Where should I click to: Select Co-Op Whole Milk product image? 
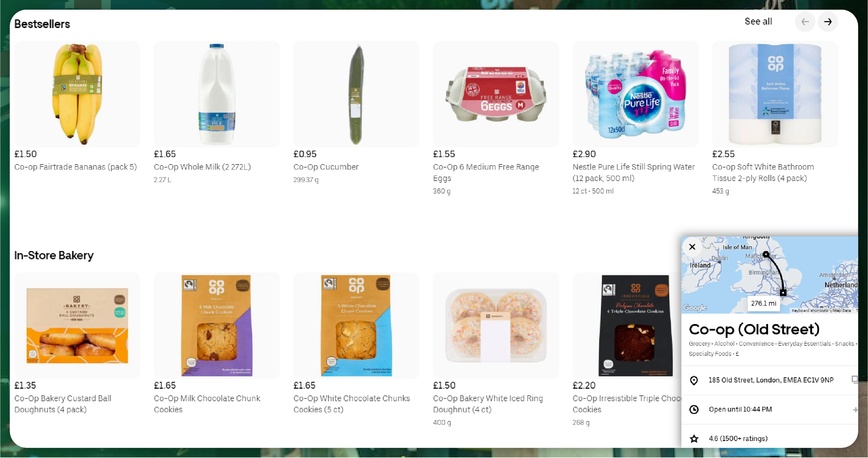point(217,94)
